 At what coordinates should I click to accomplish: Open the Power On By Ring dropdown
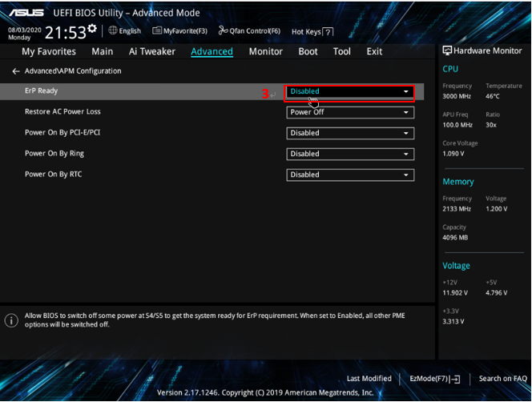point(349,154)
